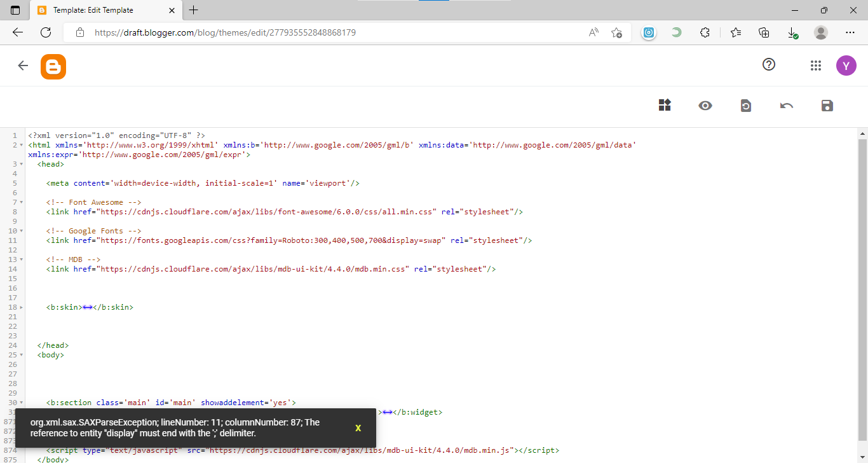This screenshot has height=463, width=868.
Task: Save the theme with the floppy disk icon
Action: [x=827, y=106]
